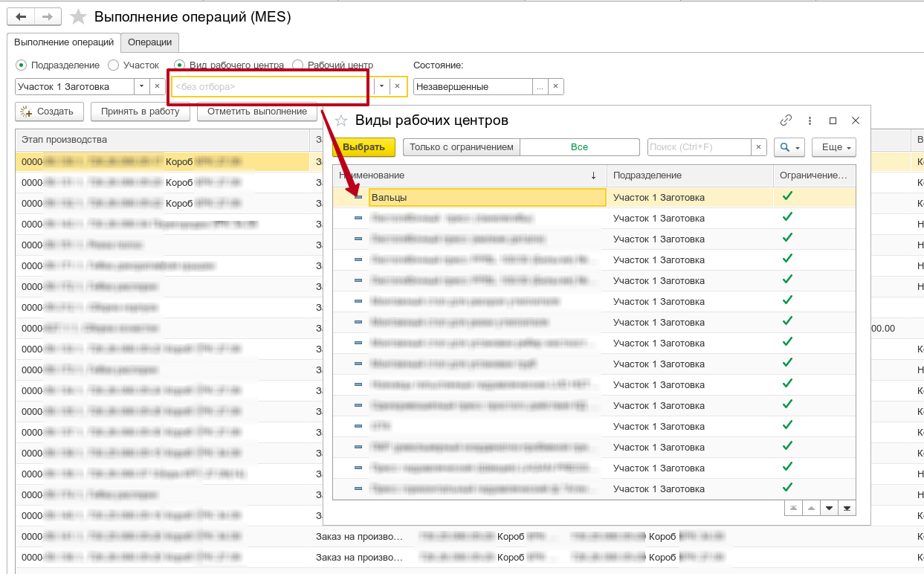Click the forward navigation arrow

point(47,16)
